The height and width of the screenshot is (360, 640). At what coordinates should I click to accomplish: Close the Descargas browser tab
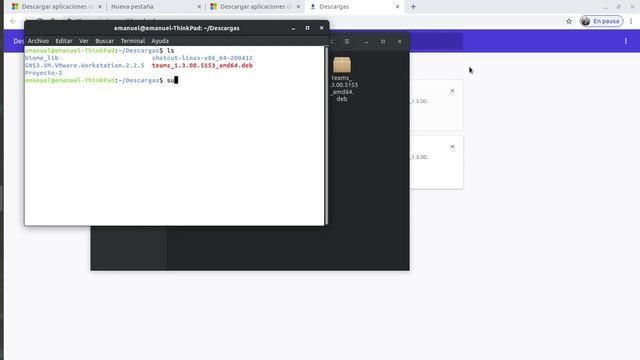[x=398, y=7]
